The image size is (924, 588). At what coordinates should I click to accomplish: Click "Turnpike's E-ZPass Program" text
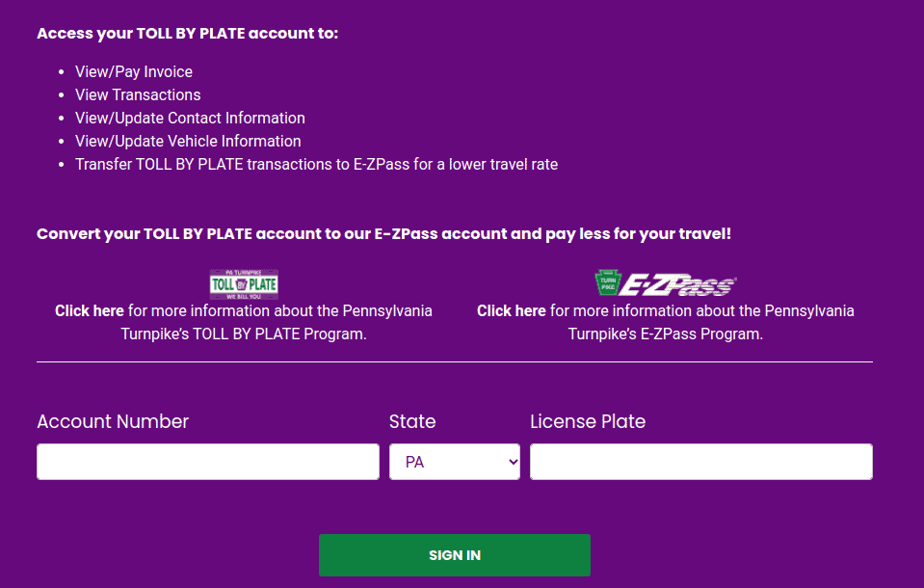(x=666, y=334)
